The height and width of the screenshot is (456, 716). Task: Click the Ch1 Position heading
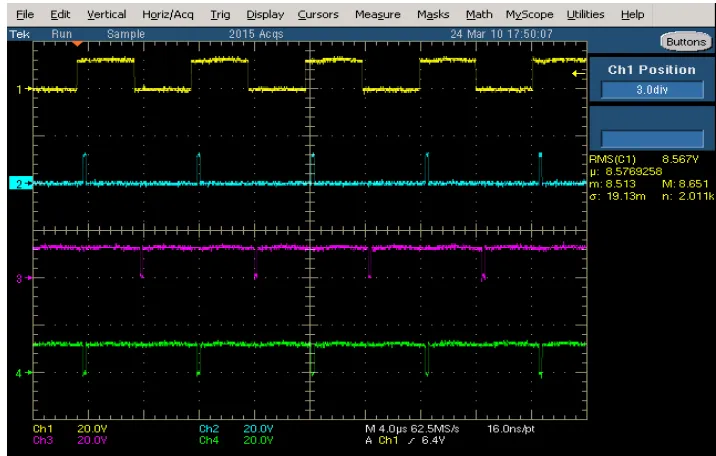652,69
